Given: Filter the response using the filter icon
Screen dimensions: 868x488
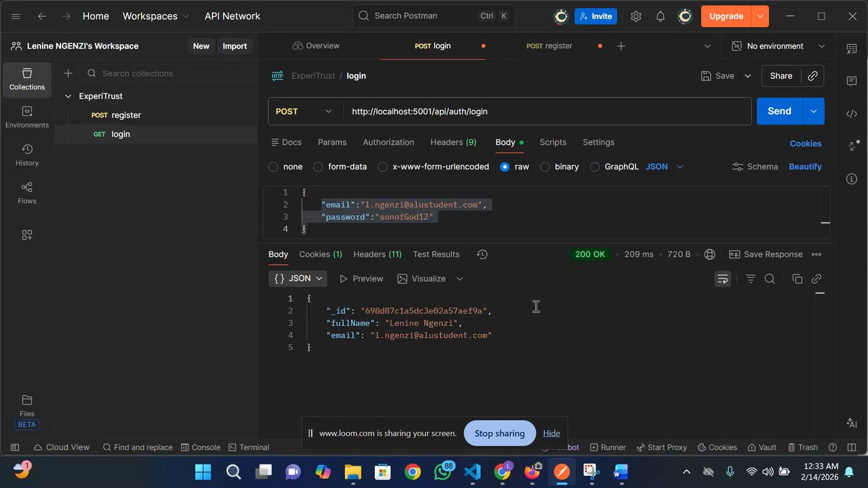Looking at the screenshot, I should pos(751,279).
